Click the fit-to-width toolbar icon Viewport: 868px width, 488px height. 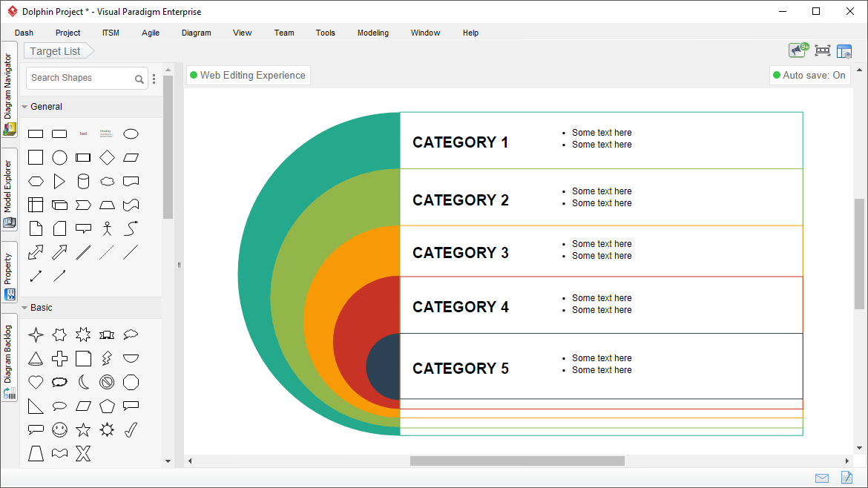click(x=823, y=51)
